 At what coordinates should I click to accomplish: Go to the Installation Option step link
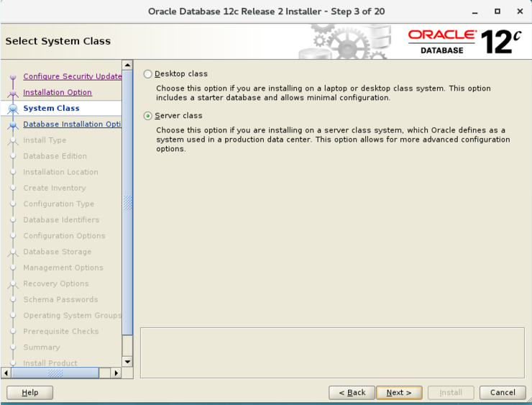[58, 92]
